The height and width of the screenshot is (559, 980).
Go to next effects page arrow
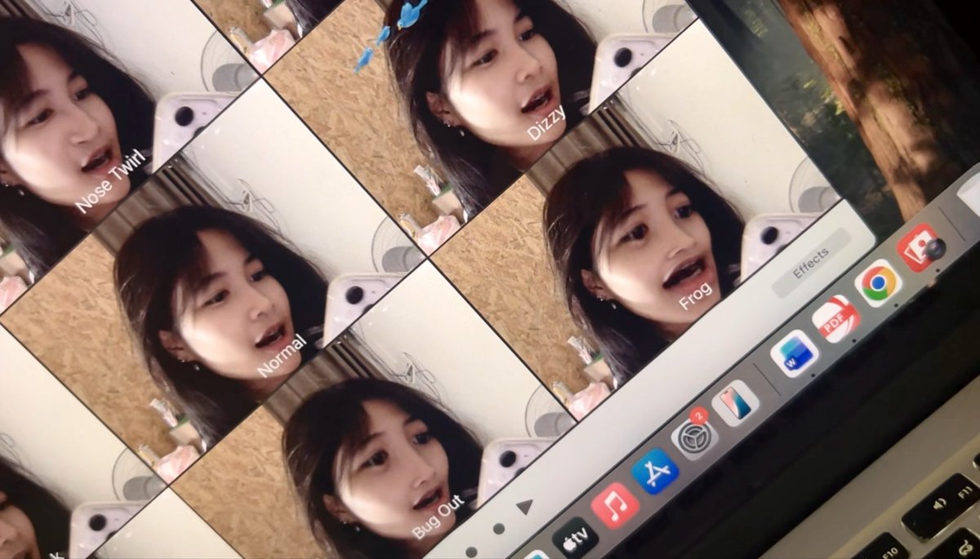coord(524,507)
